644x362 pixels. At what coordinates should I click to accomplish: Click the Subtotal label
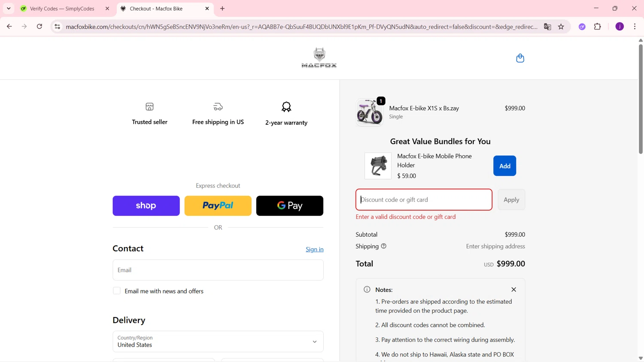coord(367,235)
